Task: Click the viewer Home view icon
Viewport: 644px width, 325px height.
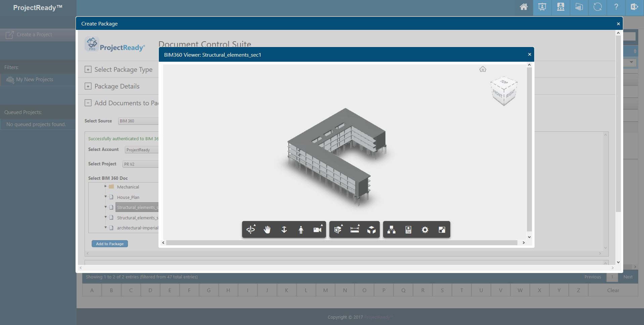Action: (483, 69)
